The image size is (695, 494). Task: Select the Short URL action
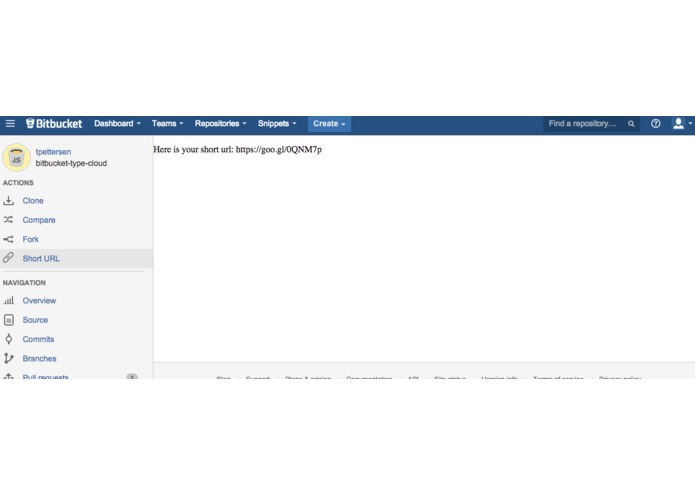coord(41,259)
